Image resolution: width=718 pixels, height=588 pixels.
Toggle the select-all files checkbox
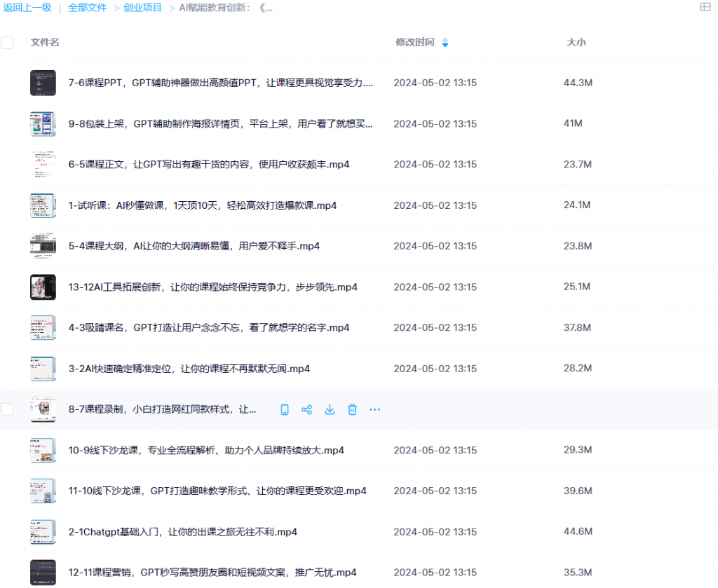(x=7, y=42)
